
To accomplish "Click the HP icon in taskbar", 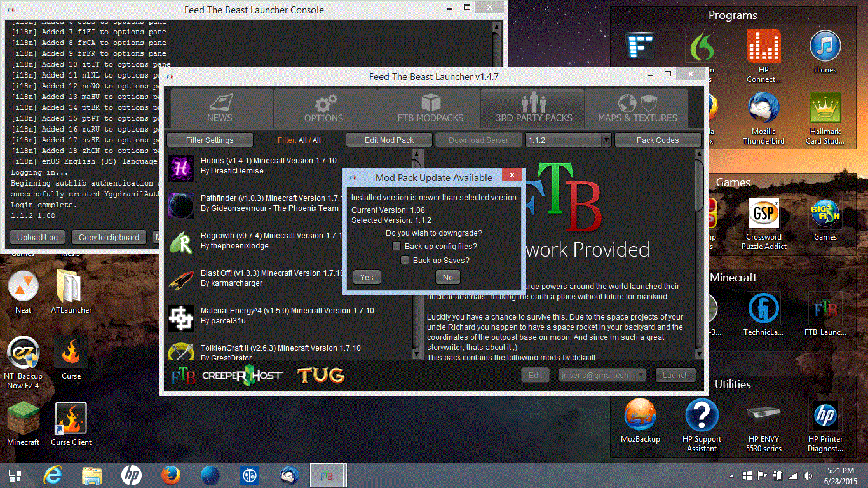I will pos(132,475).
